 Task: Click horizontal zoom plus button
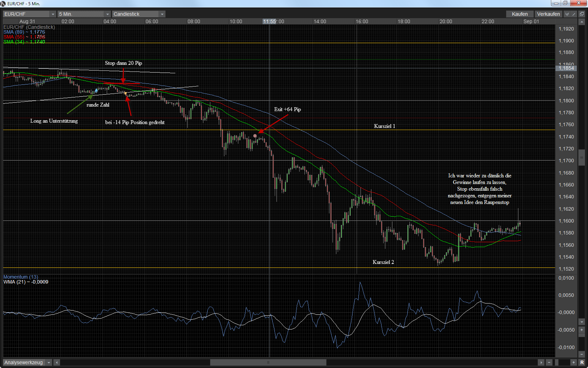[x=574, y=362]
